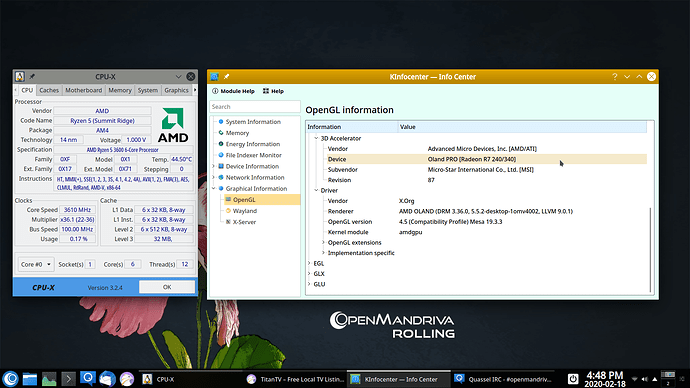
Task: Switch to the Quassel IRC taskbar entry
Action: (503, 379)
